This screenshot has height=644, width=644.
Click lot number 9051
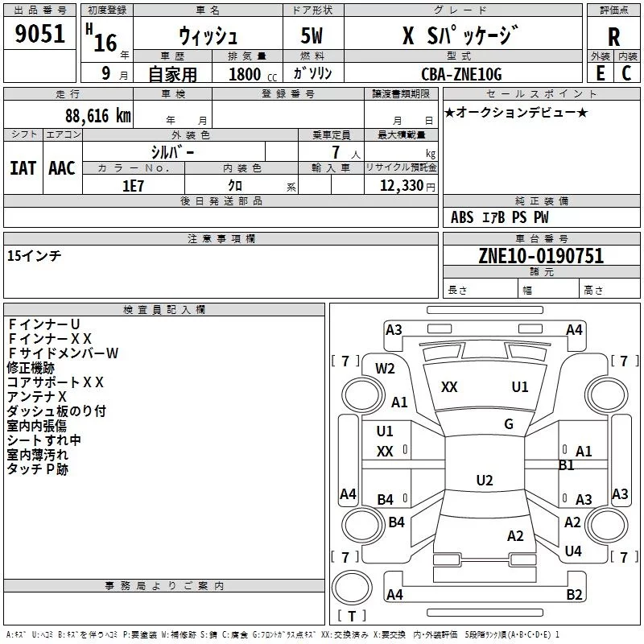[39, 34]
